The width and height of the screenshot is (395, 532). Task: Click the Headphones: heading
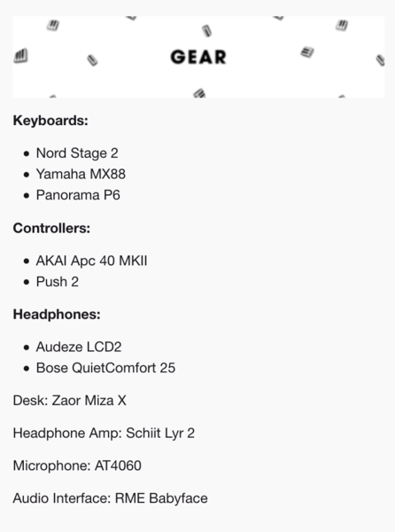coord(57,314)
